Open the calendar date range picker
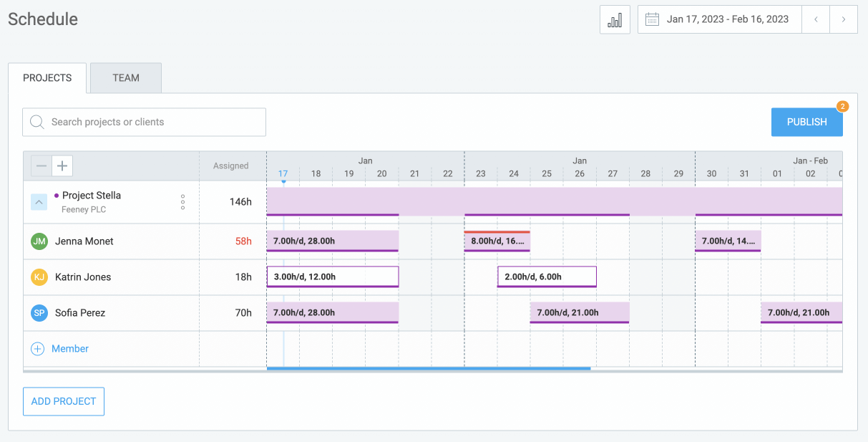 pos(652,19)
